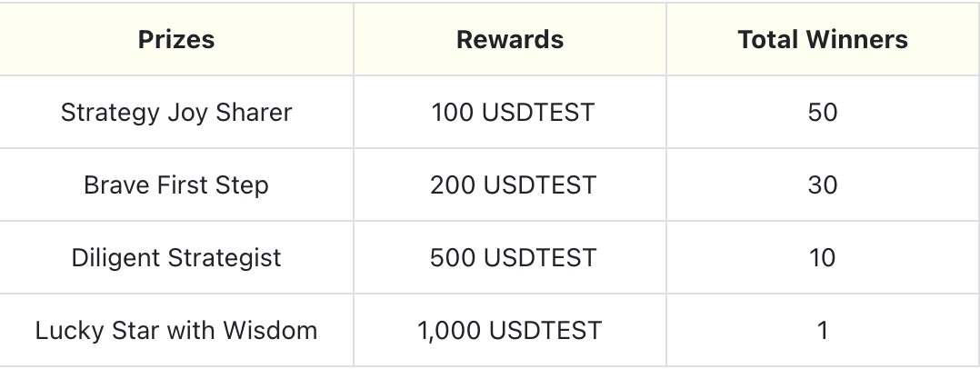980x369 pixels.
Task: Click the 500 USDTEST reward cell
Action: click(512, 257)
